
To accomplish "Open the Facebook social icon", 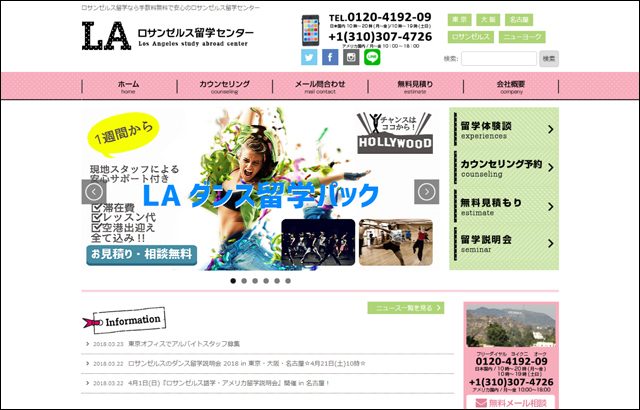I will pyautogui.click(x=330, y=57).
